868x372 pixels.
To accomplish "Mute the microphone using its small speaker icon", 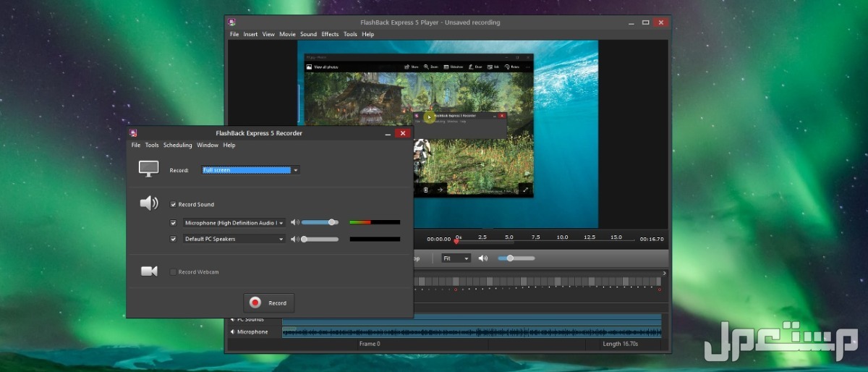I will pyautogui.click(x=294, y=222).
